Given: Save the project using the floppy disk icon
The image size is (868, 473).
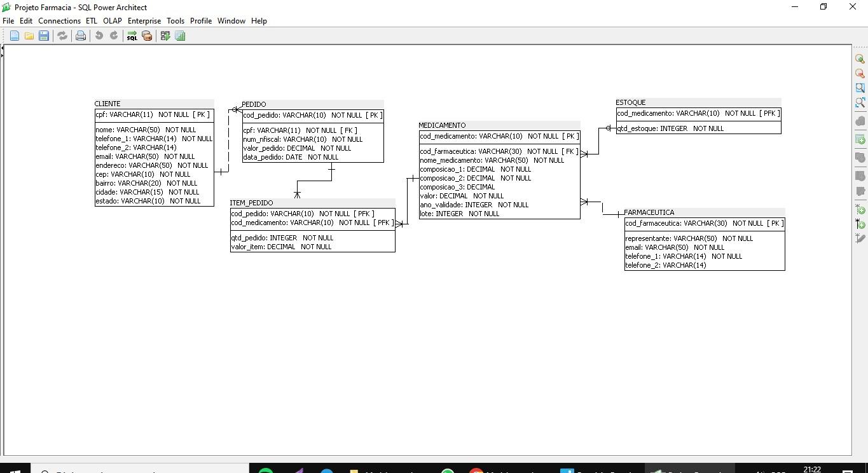Looking at the screenshot, I should [x=44, y=36].
